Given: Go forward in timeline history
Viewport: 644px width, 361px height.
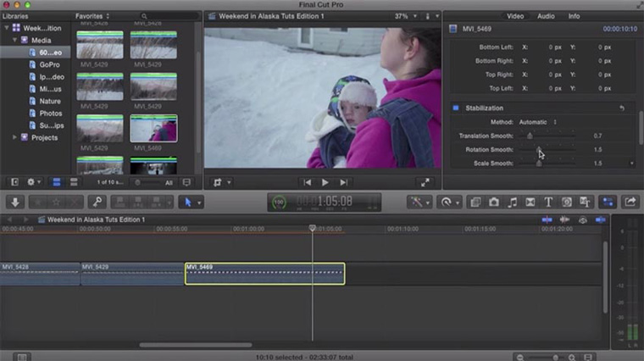Looking at the screenshot, I should pos(25,219).
